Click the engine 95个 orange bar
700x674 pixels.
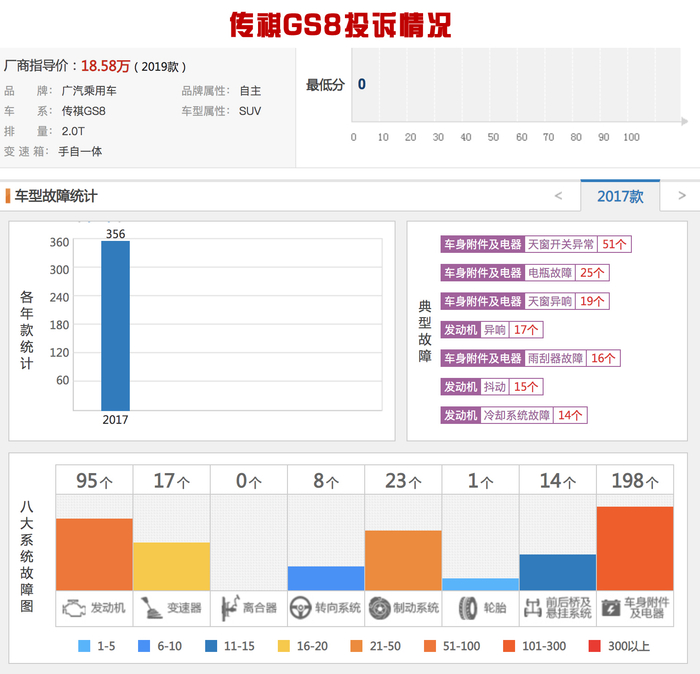pos(94,554)
